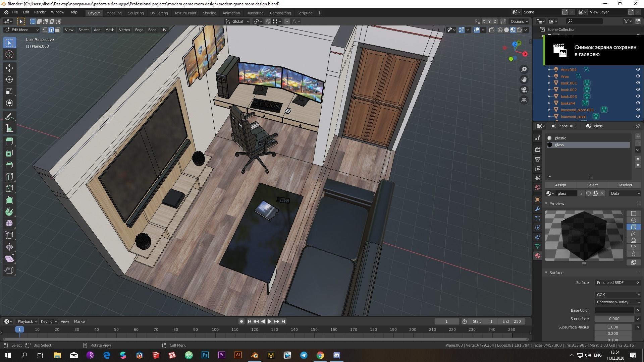Open the Material properties tab
644x362 pixels.
(x=538, y=256)
